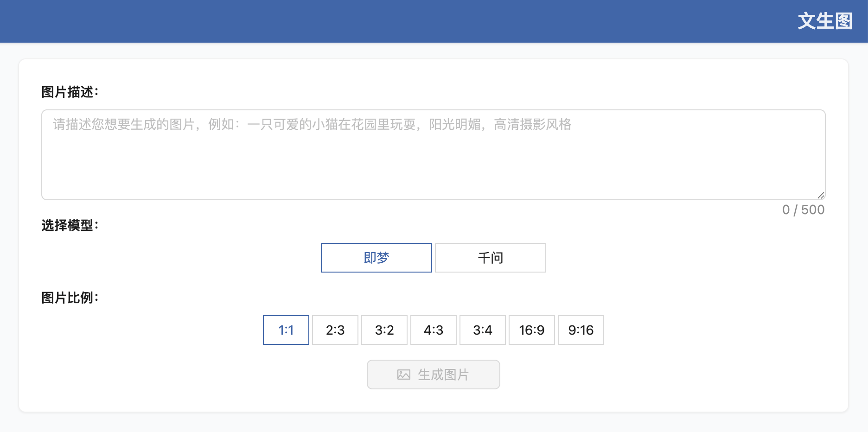
Task: Select the 即梦 model
Action: (376, 258)
